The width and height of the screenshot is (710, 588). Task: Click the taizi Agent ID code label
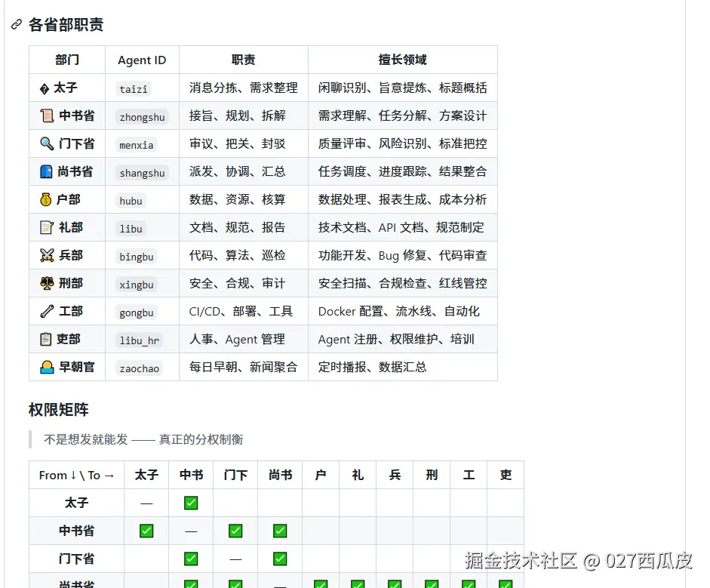click(x=133, y=88)
